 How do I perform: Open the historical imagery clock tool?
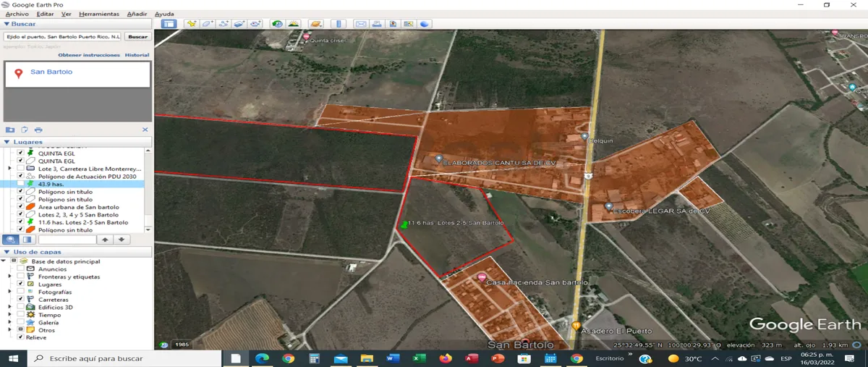click(277, 24)
